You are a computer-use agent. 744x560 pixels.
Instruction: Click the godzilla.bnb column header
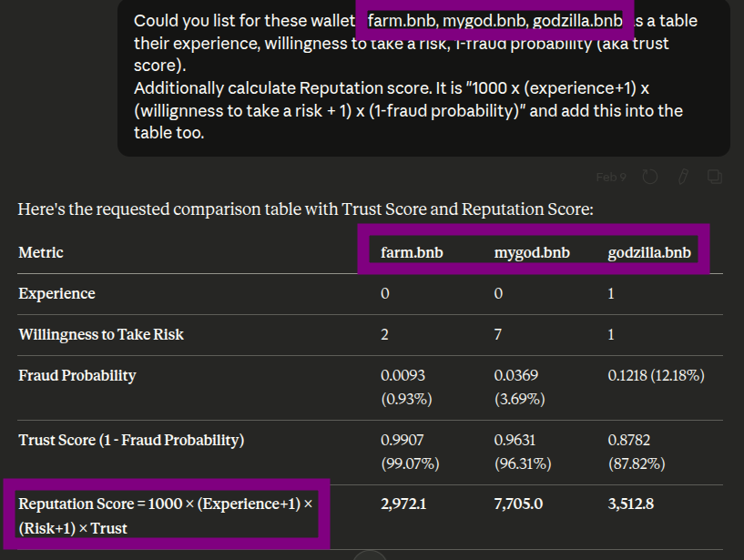click(649, 253)
